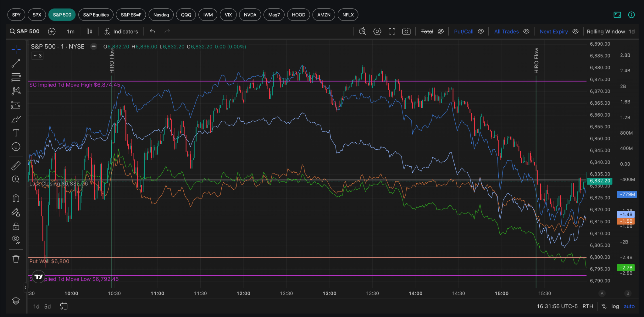Select the Fibonacci retracement tool
This screenshot has width=644, height=317.
16,77
